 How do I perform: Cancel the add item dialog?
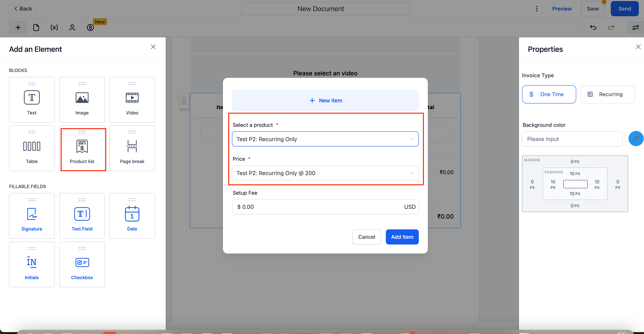click(366, 237)
